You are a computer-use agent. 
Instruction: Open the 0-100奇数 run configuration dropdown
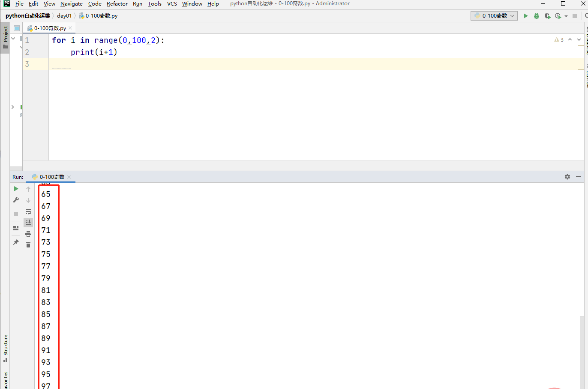[494, 16]
